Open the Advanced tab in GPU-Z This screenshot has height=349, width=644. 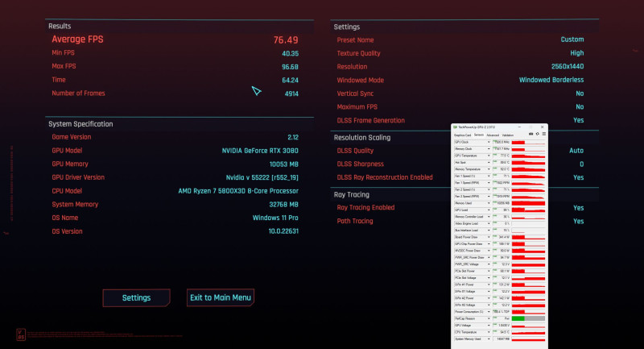493,135
